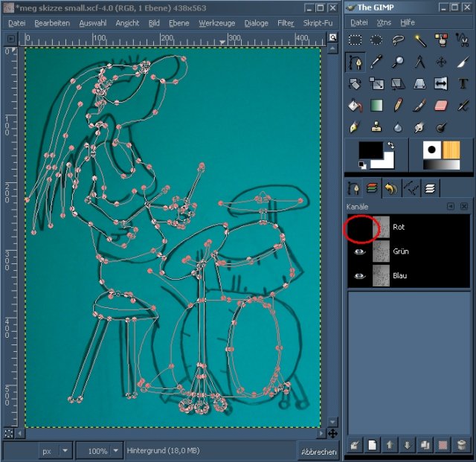Select the Measure compass tool
The width and height of the screenshot is (476, 462).
(x=419, y=62)
